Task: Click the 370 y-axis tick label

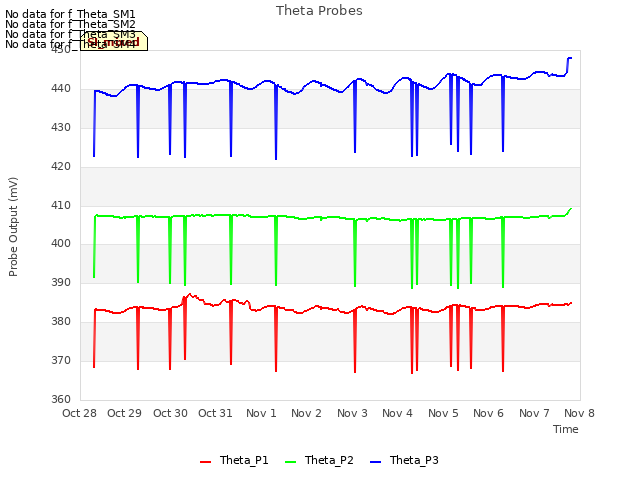Action: pos(61,360)
